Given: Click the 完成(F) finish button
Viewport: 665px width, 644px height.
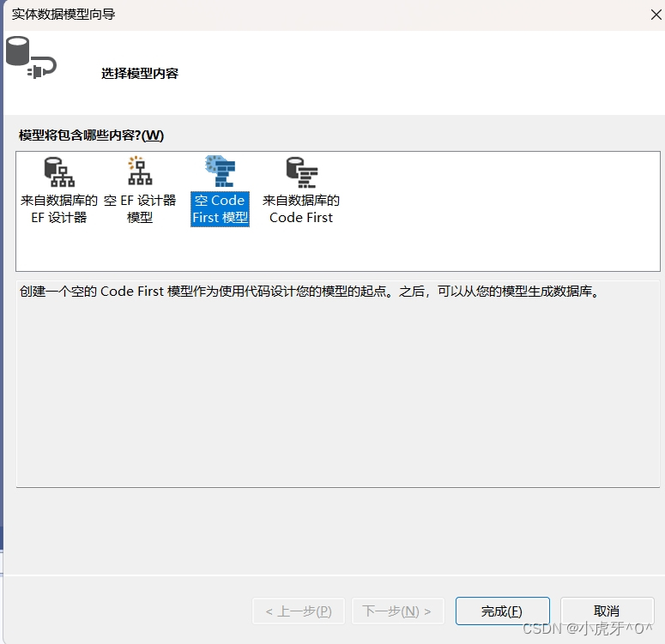Looking at the screenshot, I should click(503, 611).
